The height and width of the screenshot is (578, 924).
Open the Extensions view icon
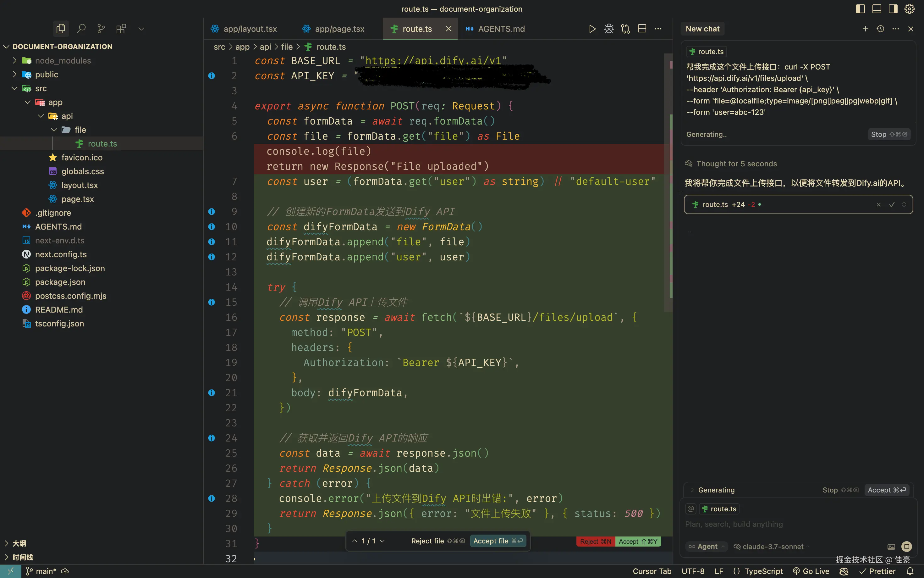click(x=121, y=29)
